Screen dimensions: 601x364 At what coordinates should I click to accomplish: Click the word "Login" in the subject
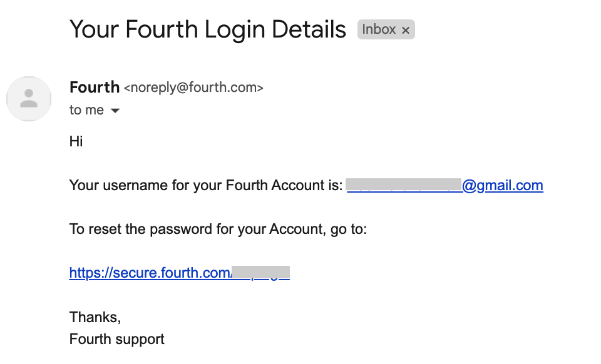pos(235,30)
